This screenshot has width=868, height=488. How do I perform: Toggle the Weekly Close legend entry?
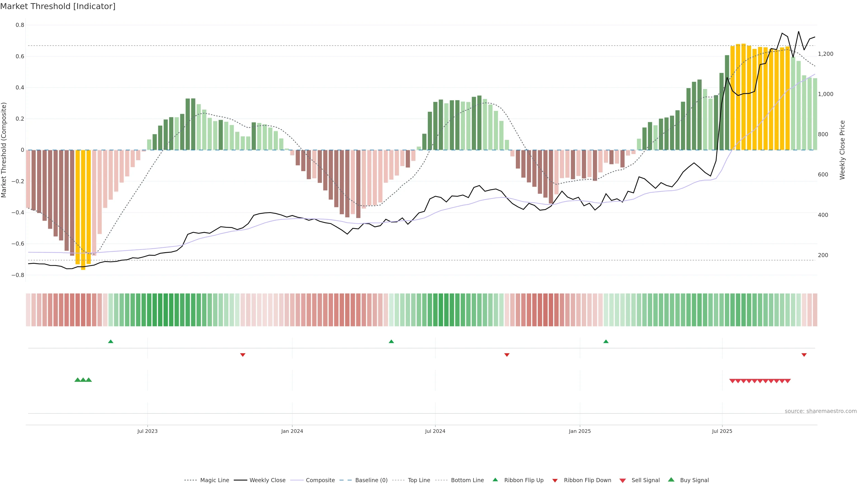click(x=267, y=480)
